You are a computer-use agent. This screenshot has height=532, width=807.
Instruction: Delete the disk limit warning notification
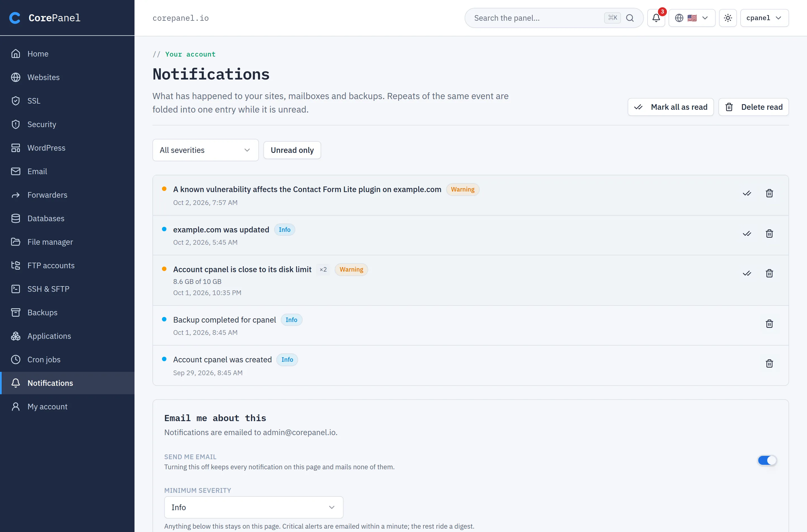[769, 274]
